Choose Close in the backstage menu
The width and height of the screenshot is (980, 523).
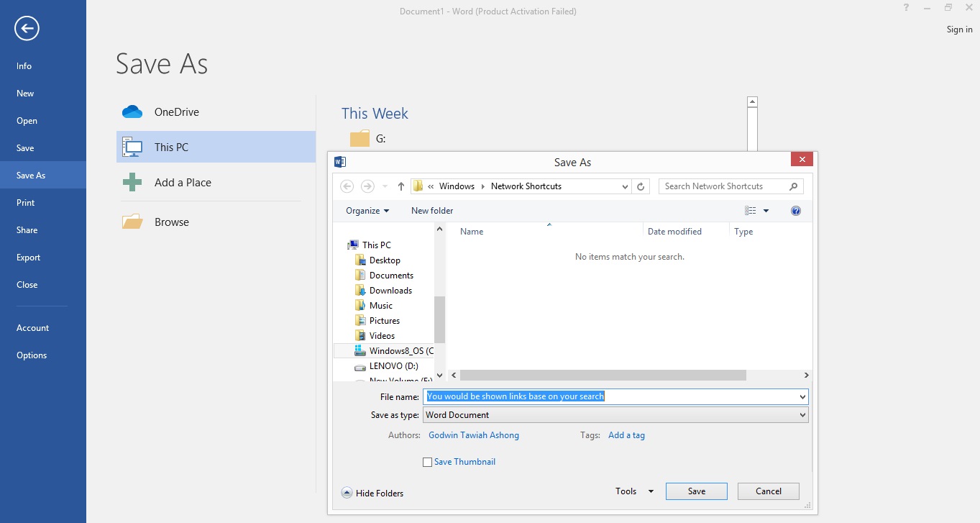tap(43, 285)
